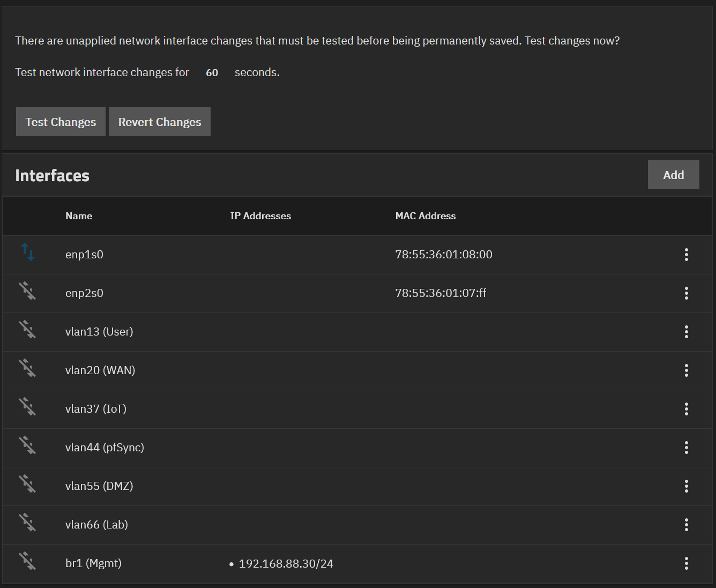
Task: Open the three-dot menu for enp2s0
Action: point(686,293)
